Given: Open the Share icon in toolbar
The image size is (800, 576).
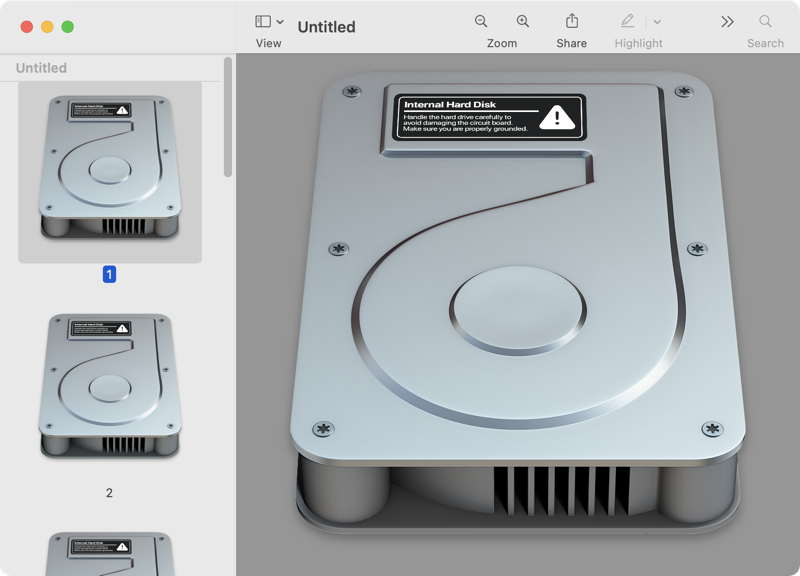Looking at the screenshot, I should (x=572, y=21).
